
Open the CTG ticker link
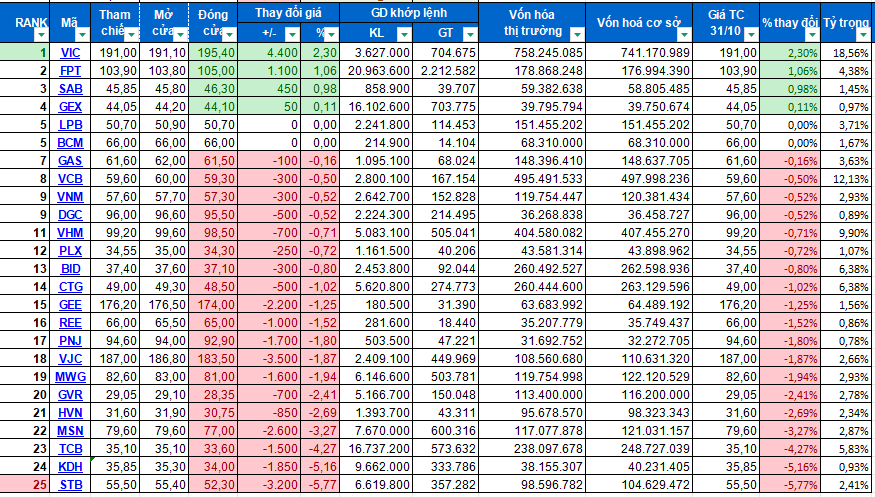(70, 287)
